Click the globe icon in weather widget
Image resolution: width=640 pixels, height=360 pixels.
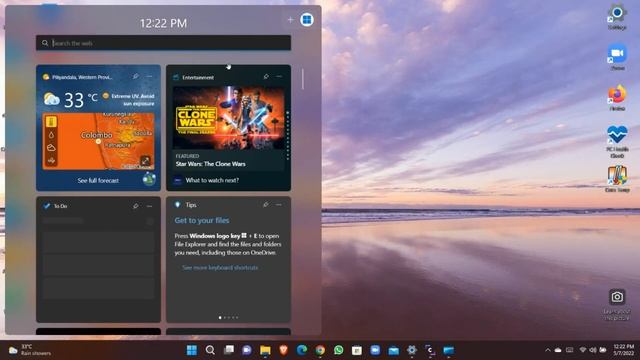(149, 179)
